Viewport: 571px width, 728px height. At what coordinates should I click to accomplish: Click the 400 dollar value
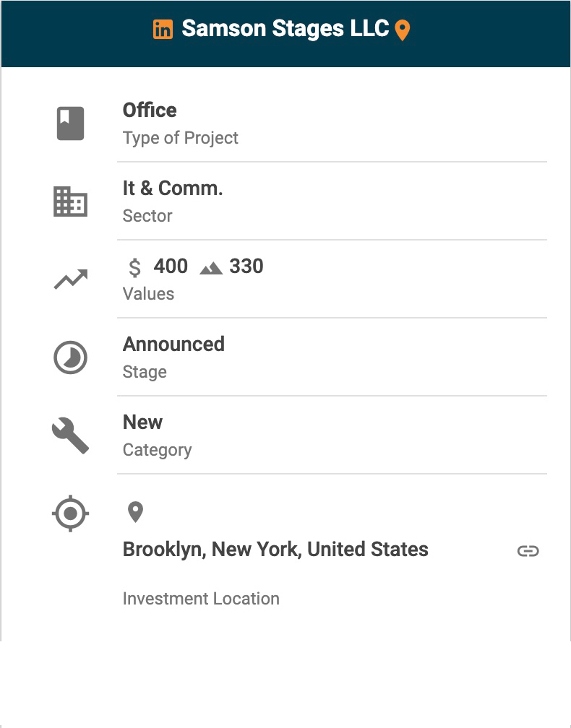[171, 266]
